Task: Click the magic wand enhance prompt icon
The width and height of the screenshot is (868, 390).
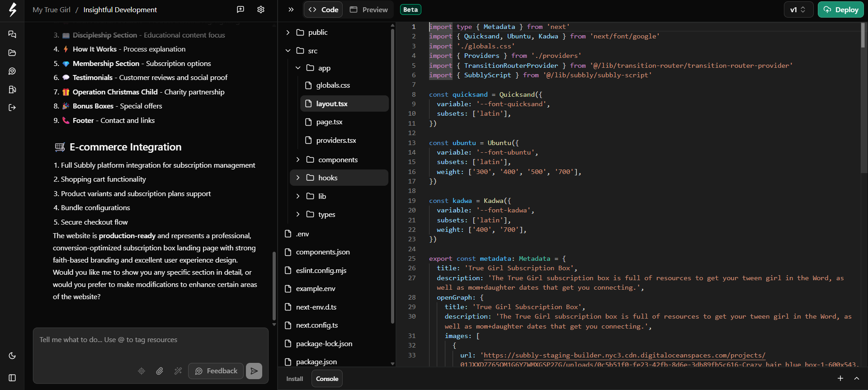Action: 178,371
